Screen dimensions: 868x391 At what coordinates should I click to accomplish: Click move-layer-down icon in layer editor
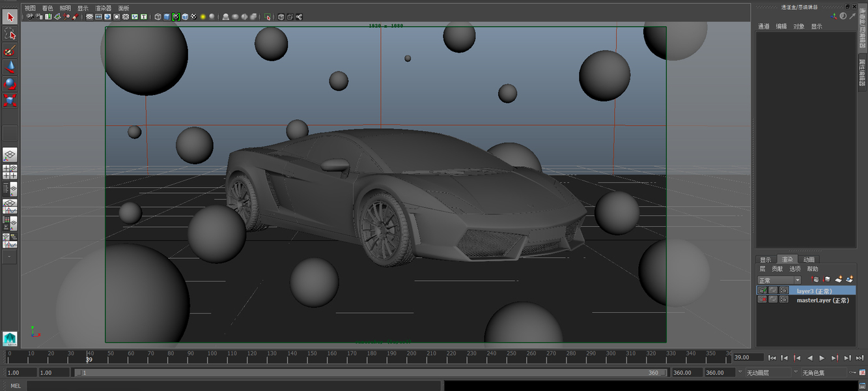tap(826, 280)
